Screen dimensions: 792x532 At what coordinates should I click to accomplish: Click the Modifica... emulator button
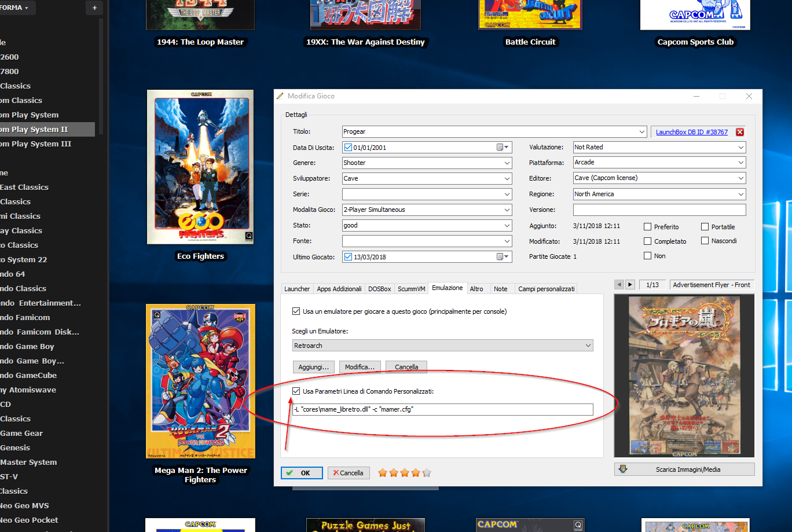360,367
